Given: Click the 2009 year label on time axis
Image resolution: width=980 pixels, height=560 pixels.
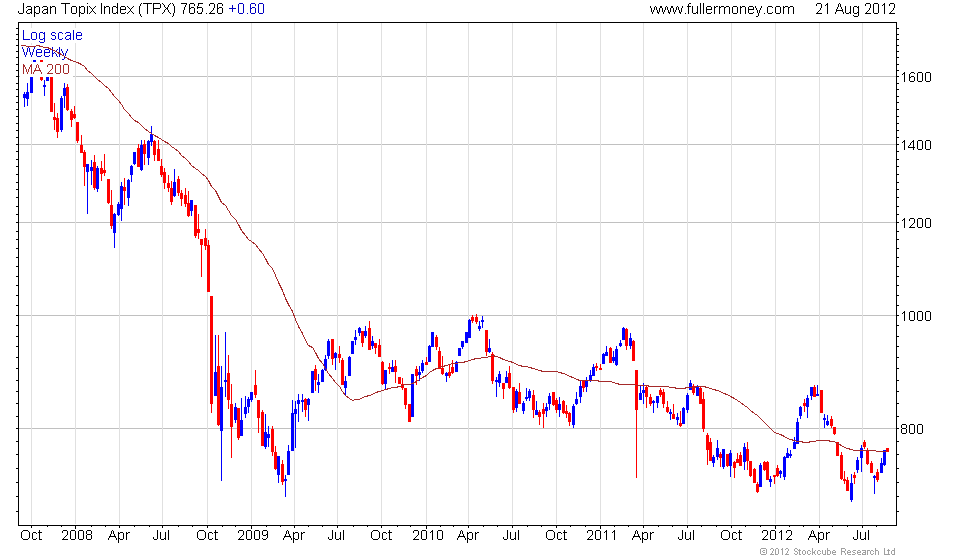Looking at the screenshot, I should coord(252,536).
